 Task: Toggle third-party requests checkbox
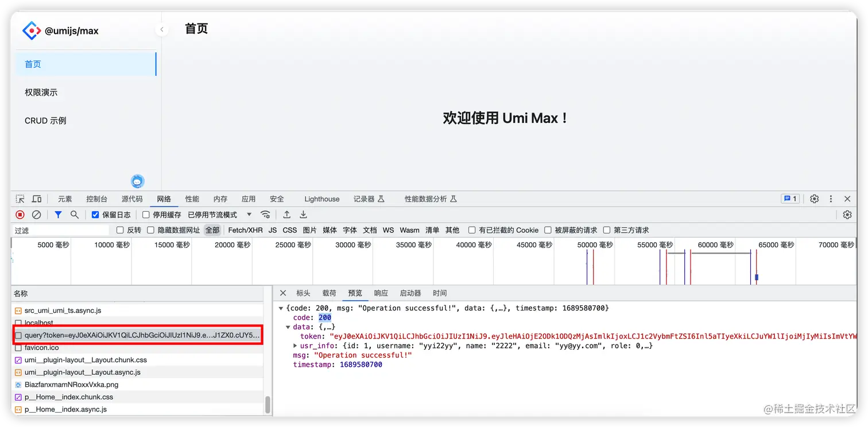pyautogui.click(x=606, y=230)
